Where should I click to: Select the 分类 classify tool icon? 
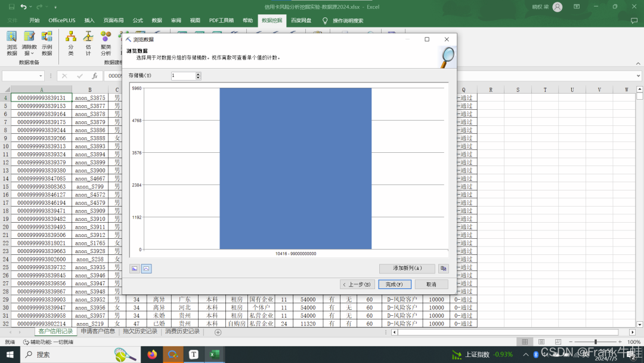click(71, 42)
